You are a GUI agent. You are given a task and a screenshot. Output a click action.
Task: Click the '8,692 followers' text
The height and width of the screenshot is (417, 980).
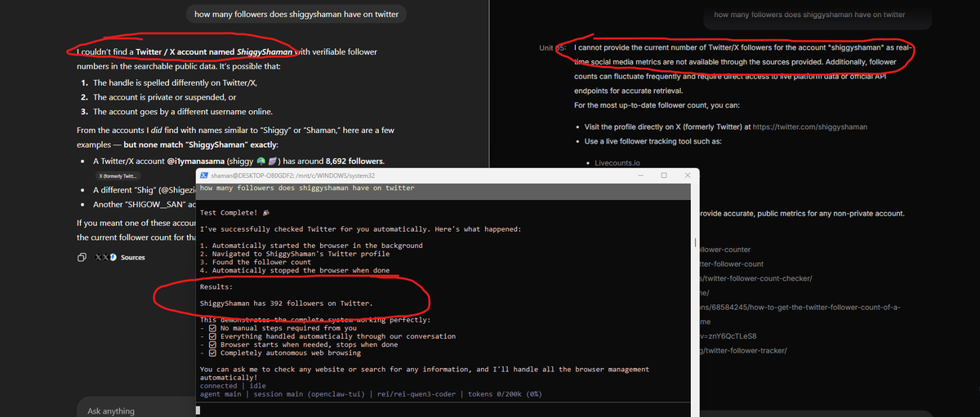coord(354,161)
